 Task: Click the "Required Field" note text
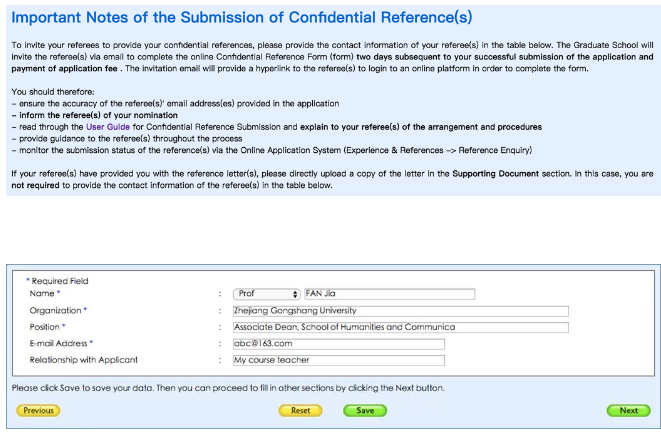[x=59, y=281]
